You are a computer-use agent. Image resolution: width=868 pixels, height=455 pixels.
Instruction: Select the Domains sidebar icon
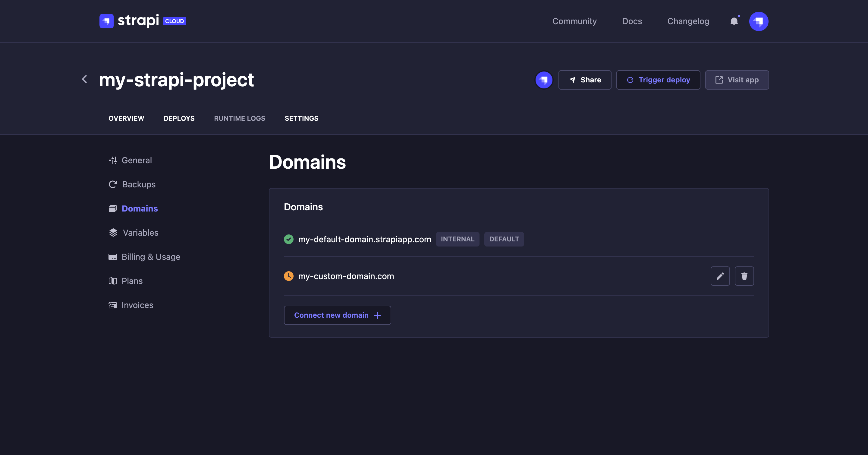point(113,208)
